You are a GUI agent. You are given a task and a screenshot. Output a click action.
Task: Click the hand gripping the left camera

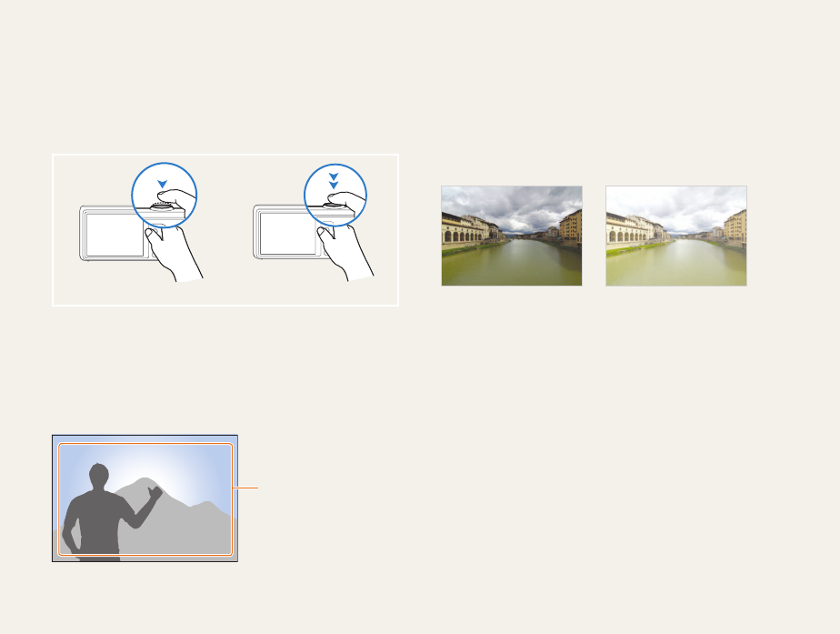pyautogui.click(x=174, y=253)
